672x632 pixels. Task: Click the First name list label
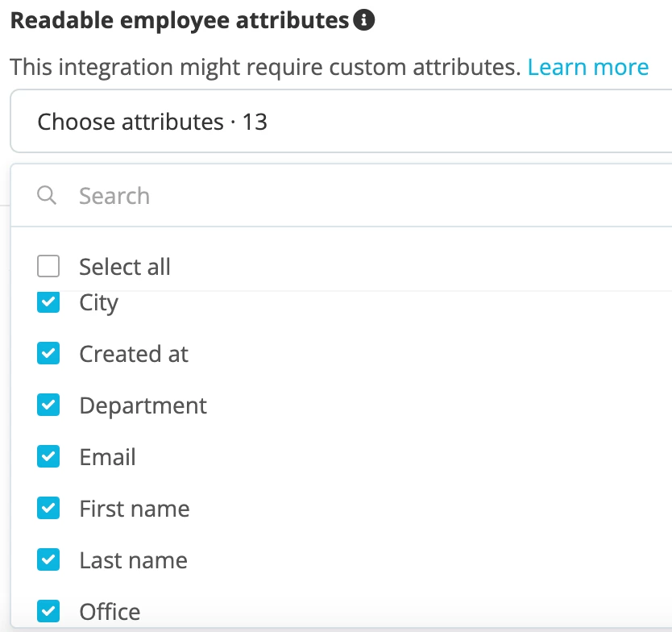pos(135,509)
